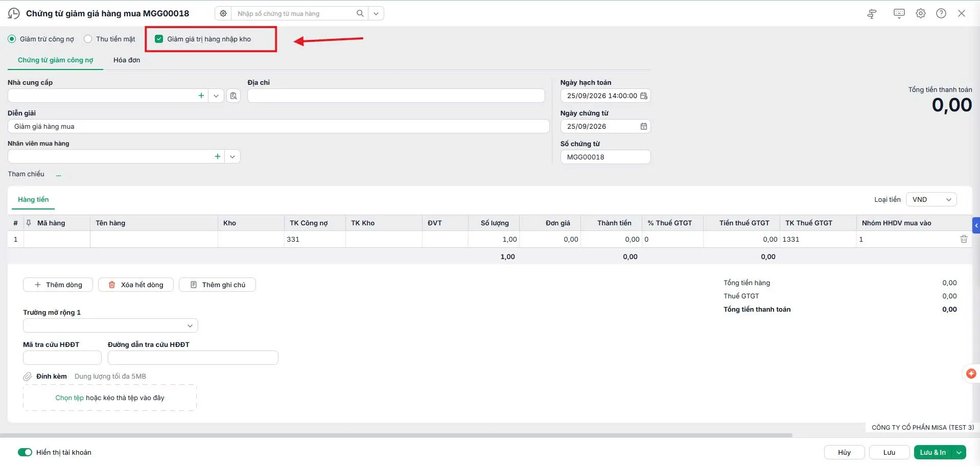
Task: Click Tham chiếu ellipsis link
Action: (59, 174)
